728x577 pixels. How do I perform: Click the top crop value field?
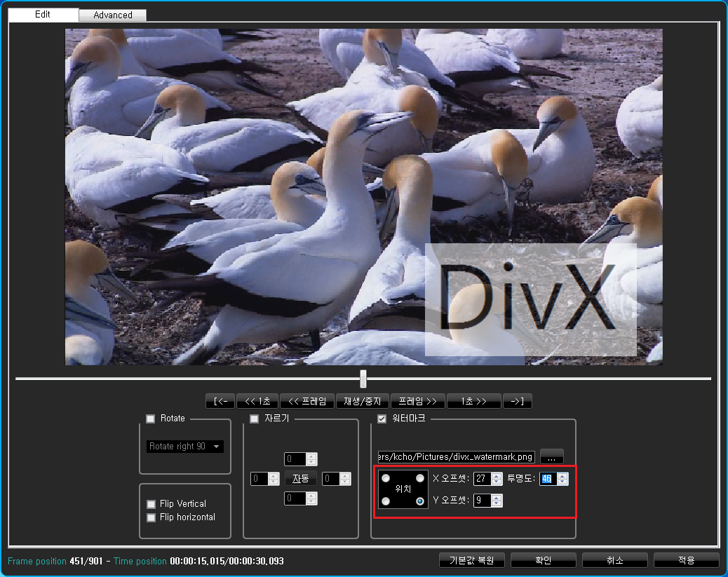click(295, 459)
